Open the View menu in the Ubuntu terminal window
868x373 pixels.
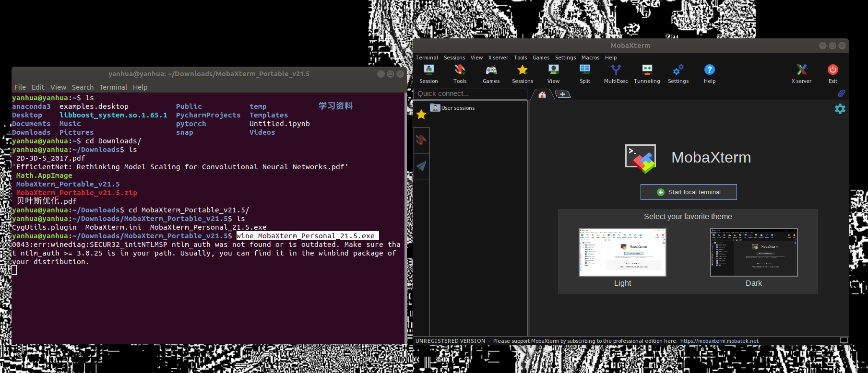click(x=58, y=87)
